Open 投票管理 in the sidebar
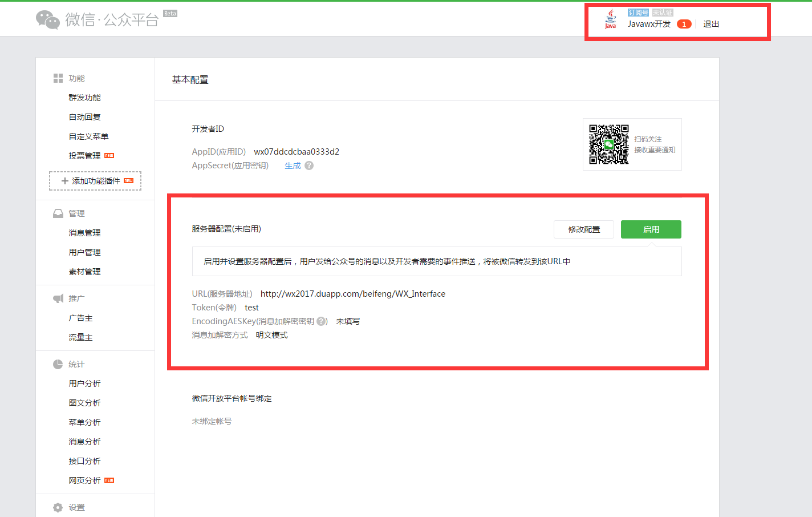This screenshot has width=812, height=517. click(x=85, y=156)
